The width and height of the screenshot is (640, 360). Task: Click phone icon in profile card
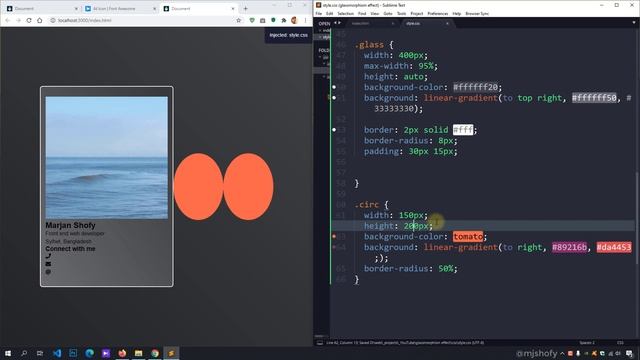[48, 256]
